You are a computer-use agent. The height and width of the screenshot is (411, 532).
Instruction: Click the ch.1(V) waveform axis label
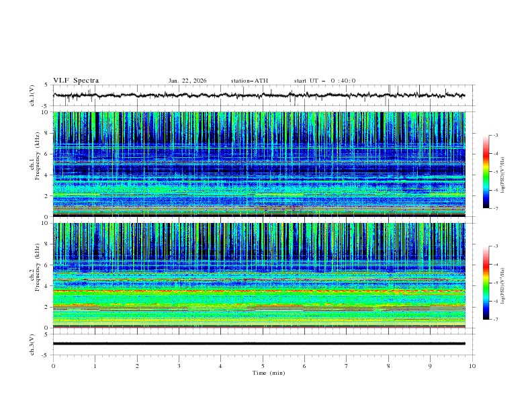(x=33, y=95)
